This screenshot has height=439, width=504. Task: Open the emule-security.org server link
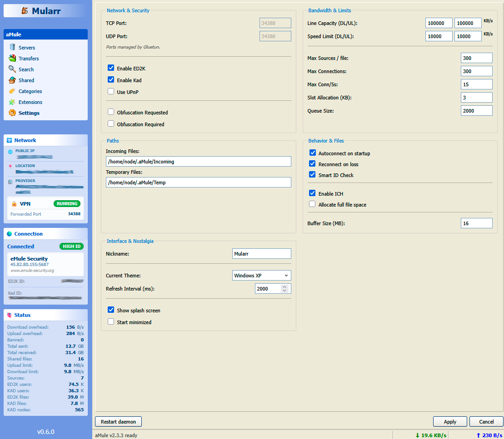point(32,271)
